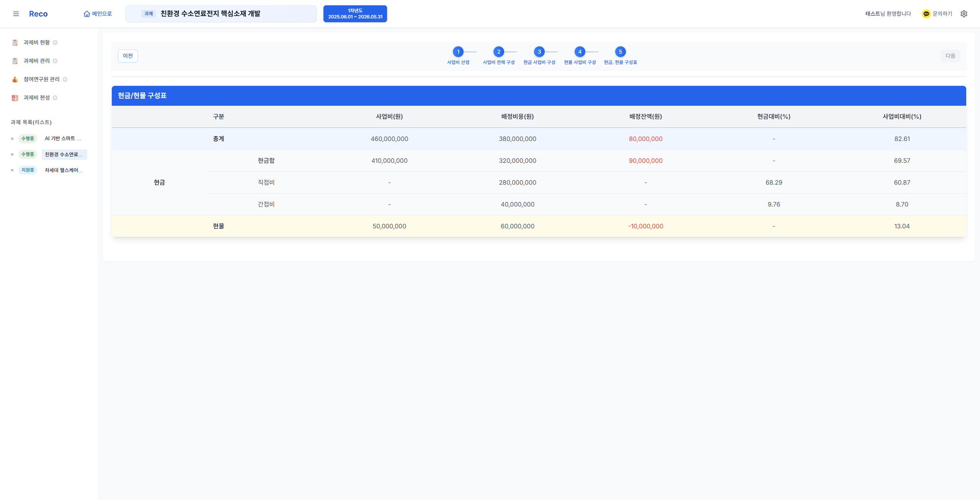The height and width of the screenshot is (500, 980).
Task: Click the 이전 button
Action: point(128,56)
